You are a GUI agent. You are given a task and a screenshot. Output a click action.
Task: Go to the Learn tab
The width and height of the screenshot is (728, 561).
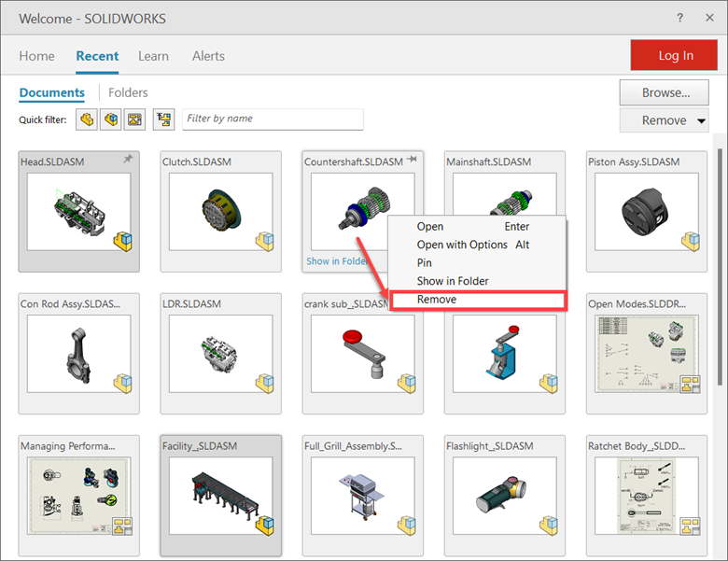153,56
